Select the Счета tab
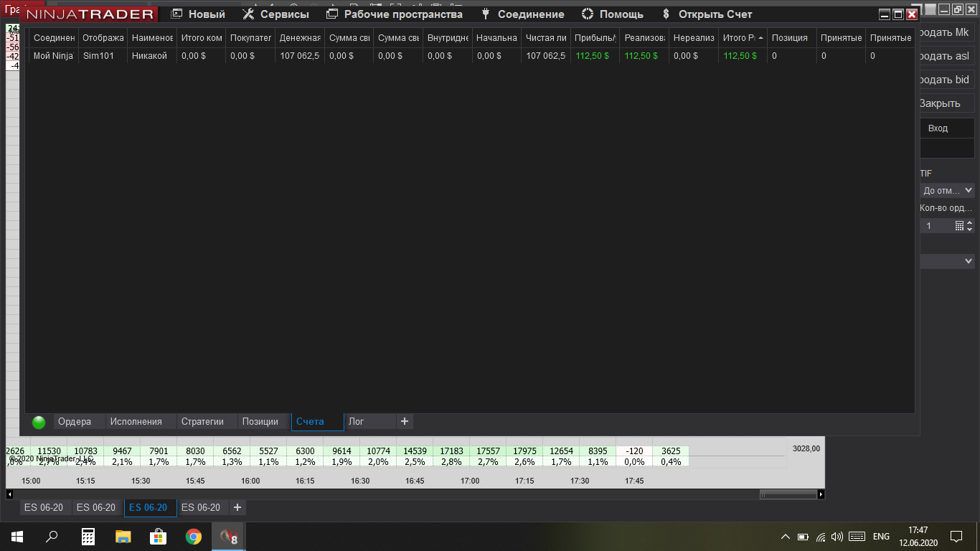Viewport: 980px width, 551px height. click(x=318, y=422)
